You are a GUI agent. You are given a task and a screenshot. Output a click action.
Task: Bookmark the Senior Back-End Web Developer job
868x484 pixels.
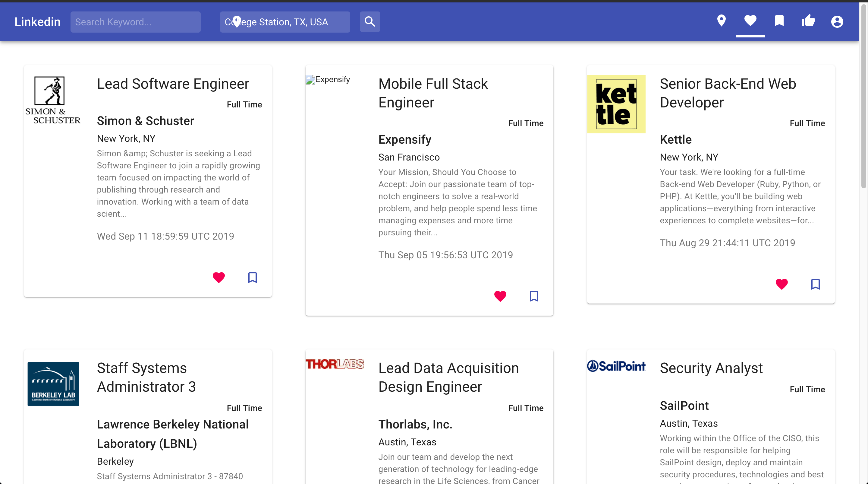tap(815, 284)
